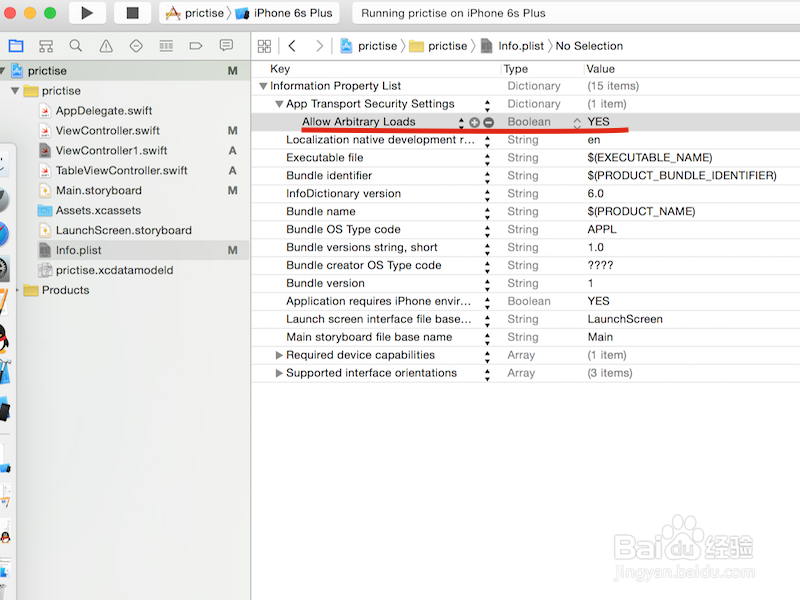The height and width of the screenshot is (600, 800).
Task: Open the Issue navigator warning icon
Action: coord(106,46)
